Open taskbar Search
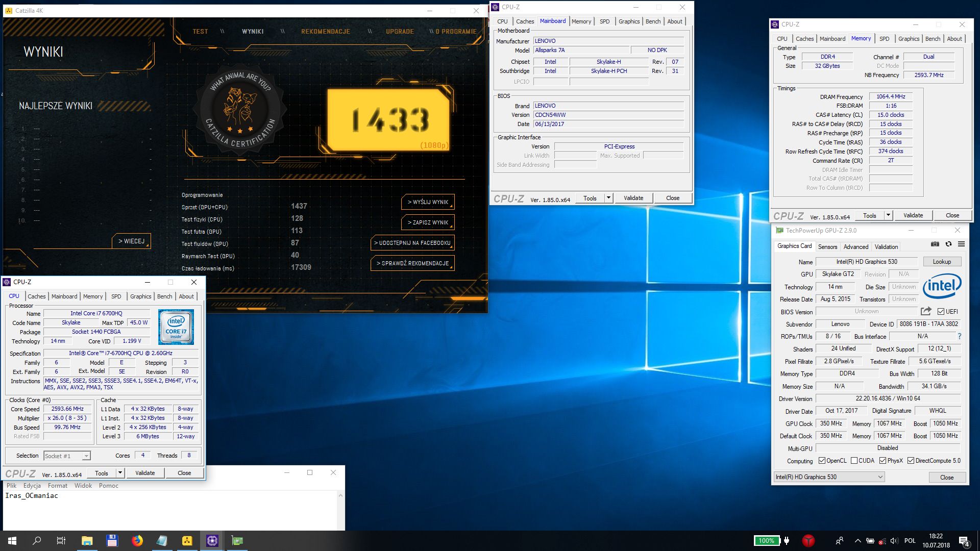Screen dimensions: 980x551 (x=37, y=541)
